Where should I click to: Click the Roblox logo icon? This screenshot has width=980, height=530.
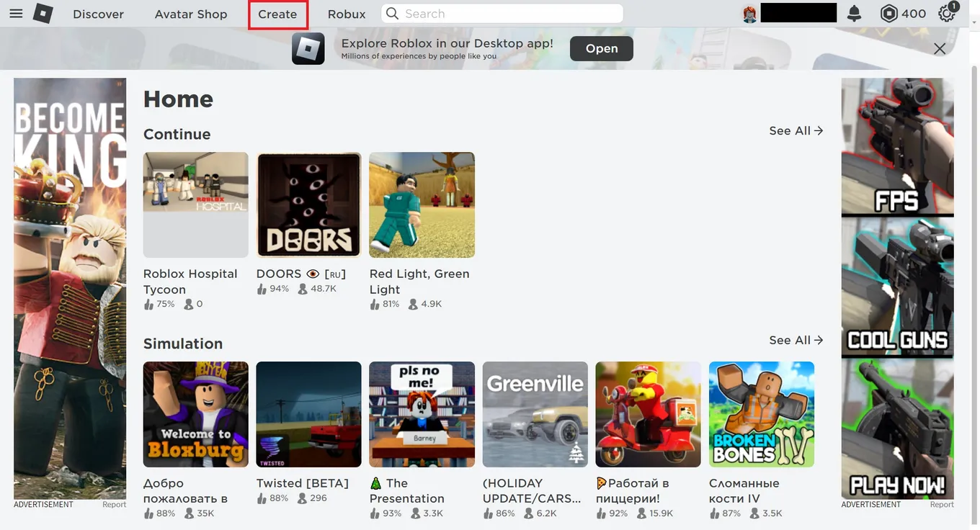point(43,14)
